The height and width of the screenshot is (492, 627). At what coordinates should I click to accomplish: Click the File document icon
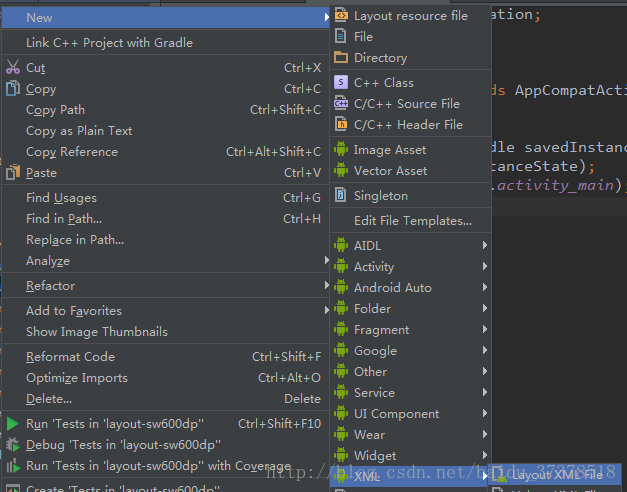pos(340,36)
